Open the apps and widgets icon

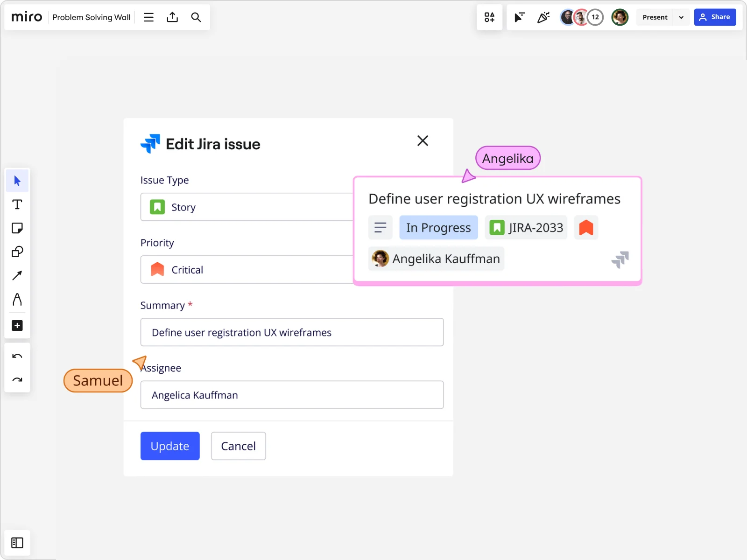pos(489,17)
